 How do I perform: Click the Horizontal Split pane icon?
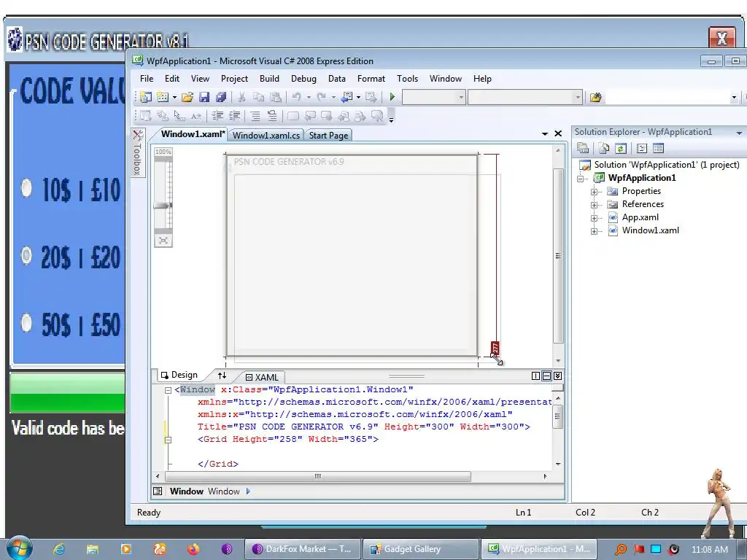(x=547, y=376)
